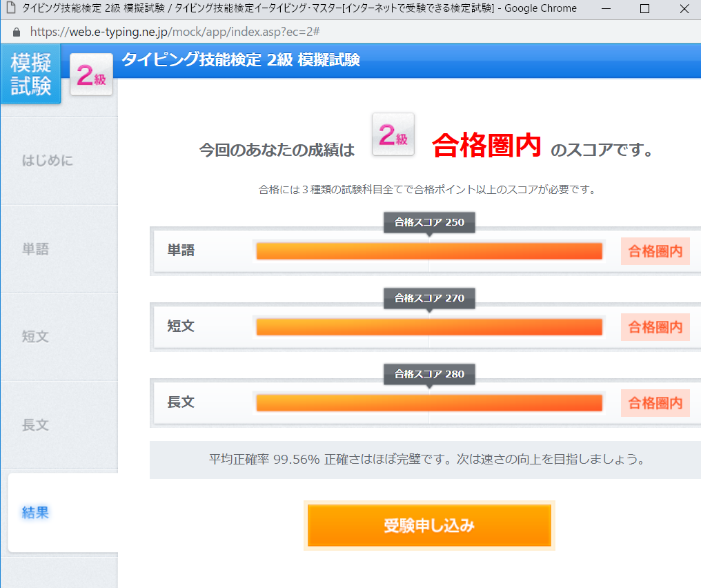Viewport: 701px width, 588px height.
Task: Click the 合格圏内 label in the 単語 row
Action: click(655, 251)
